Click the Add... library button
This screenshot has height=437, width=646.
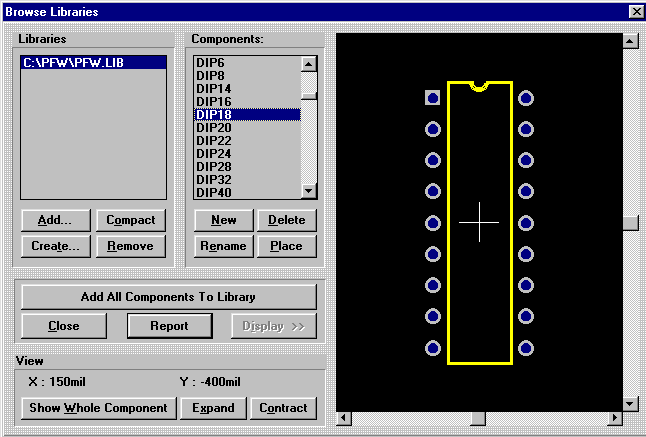(56, 220)
